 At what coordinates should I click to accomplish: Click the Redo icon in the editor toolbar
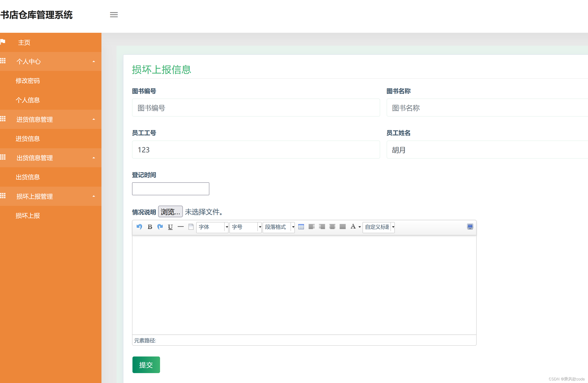coord(160,227)
